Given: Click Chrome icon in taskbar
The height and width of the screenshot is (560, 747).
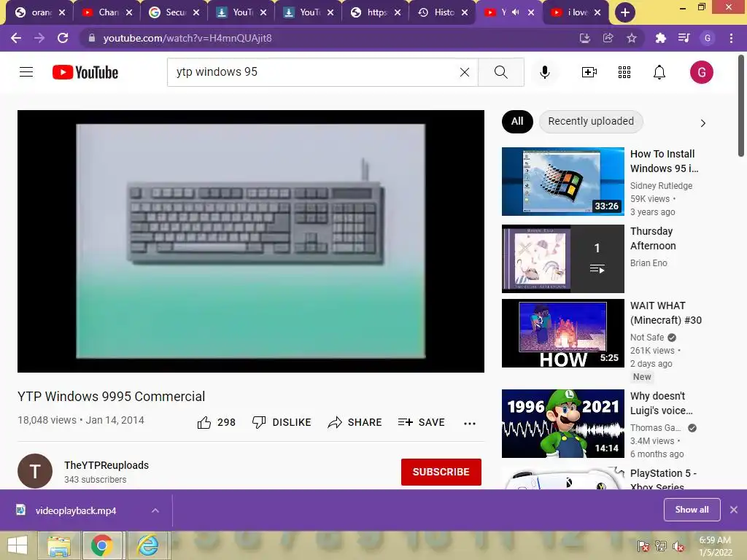Looking at the screenshot, I should click(x=102, y=545).
